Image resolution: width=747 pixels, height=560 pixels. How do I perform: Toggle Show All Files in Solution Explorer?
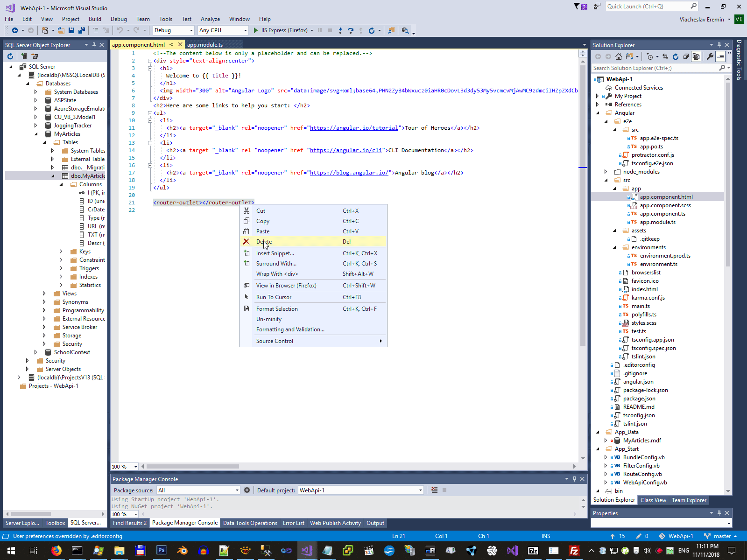[696, 56]
